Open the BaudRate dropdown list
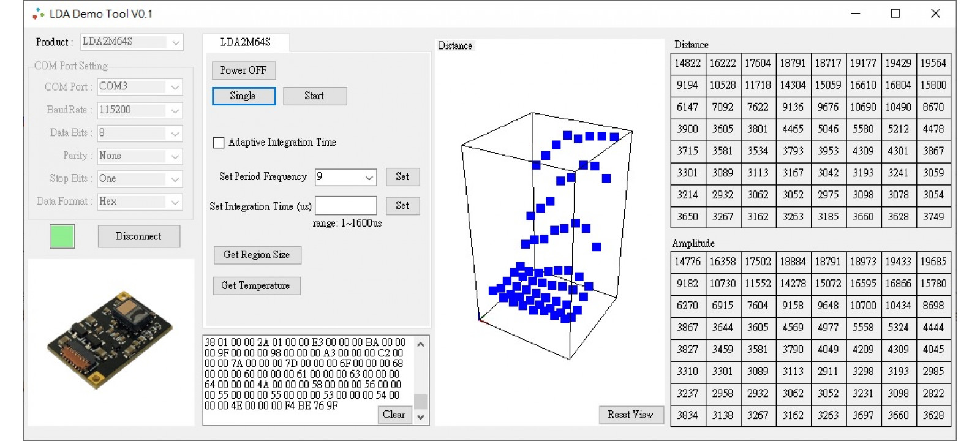 tap(175, 110)
